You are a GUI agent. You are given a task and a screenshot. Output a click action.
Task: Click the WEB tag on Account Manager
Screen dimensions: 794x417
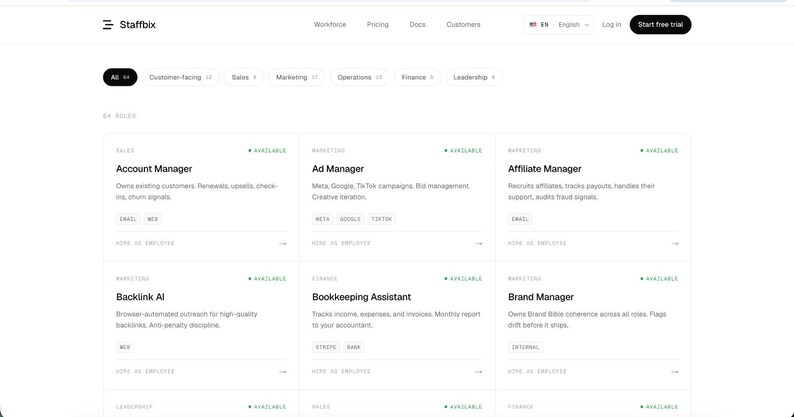tap(152, 219)
